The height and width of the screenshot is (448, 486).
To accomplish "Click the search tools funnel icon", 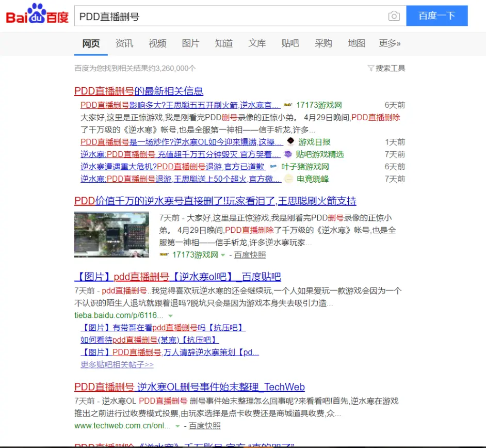I will click(370, 68).
